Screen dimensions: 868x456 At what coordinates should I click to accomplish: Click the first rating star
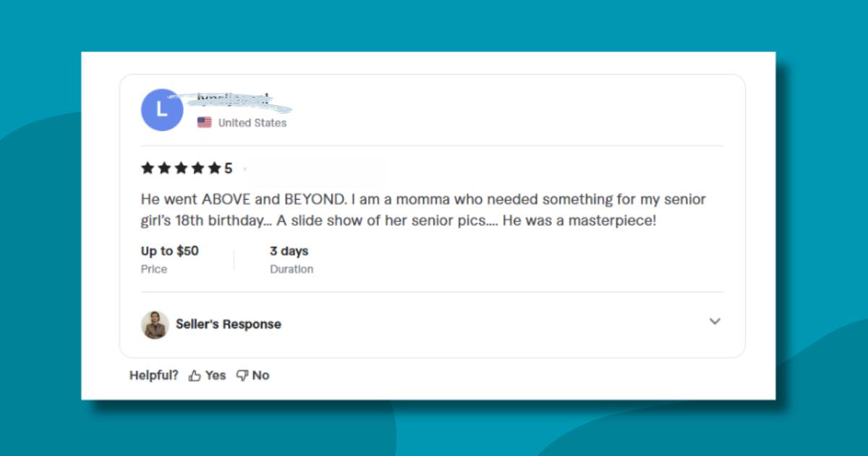pos(148,169)
